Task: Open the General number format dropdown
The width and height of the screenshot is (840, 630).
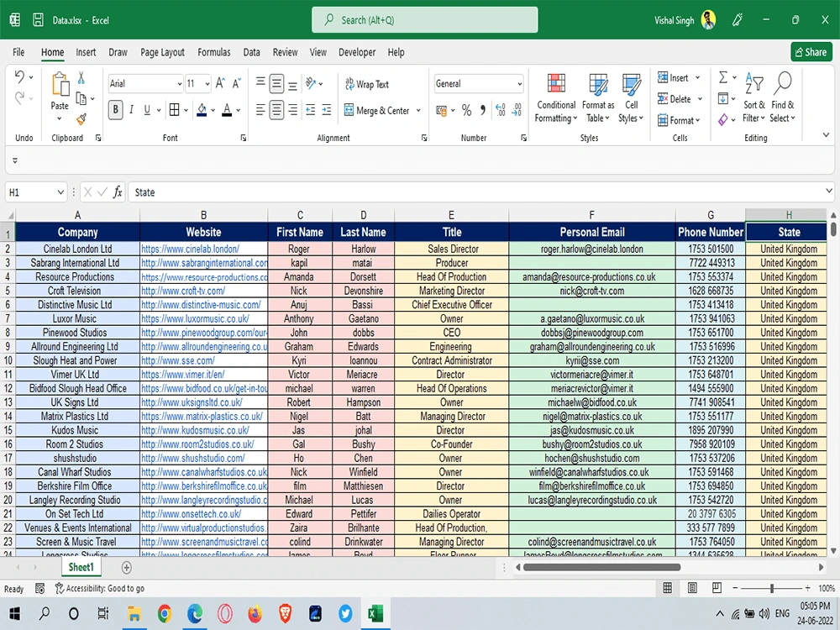Action: pos(519,83)
